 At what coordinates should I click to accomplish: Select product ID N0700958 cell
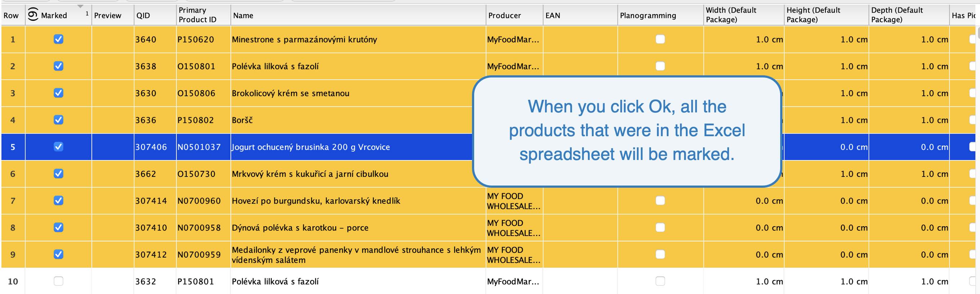pos(203,227)
